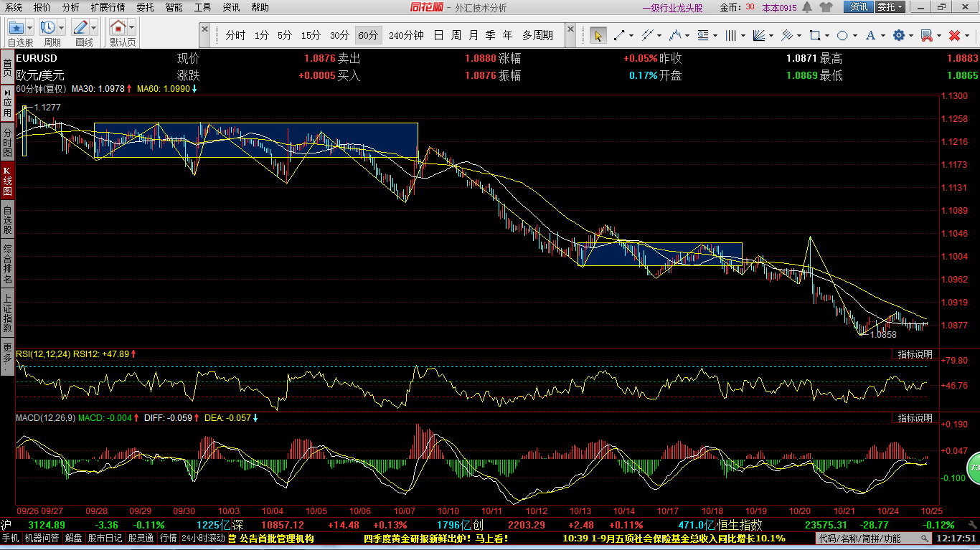Image resolution: width=980 pixels, height=550 pixels.
Task: Select the parallel lines drawing tool
Action: click(646, 35)
